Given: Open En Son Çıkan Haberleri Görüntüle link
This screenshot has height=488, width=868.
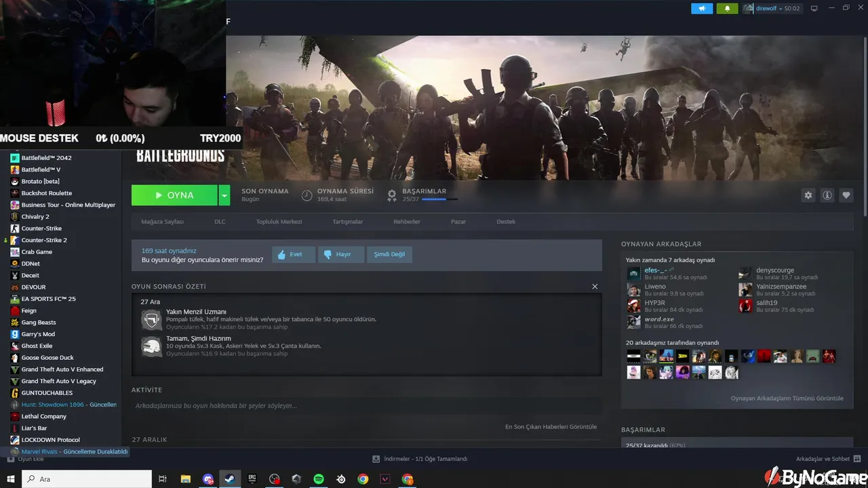Looking at the screenshot, I should click(x=551, y=427).
